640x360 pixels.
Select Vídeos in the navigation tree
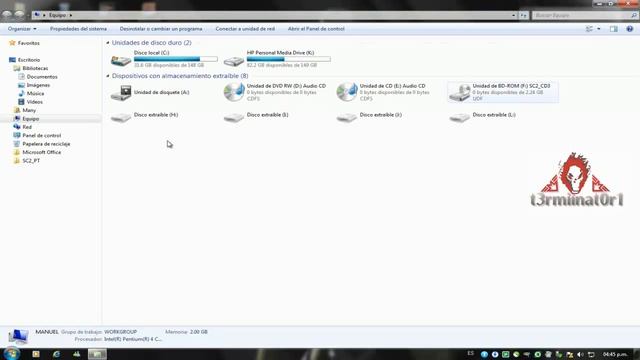[35, 102]
